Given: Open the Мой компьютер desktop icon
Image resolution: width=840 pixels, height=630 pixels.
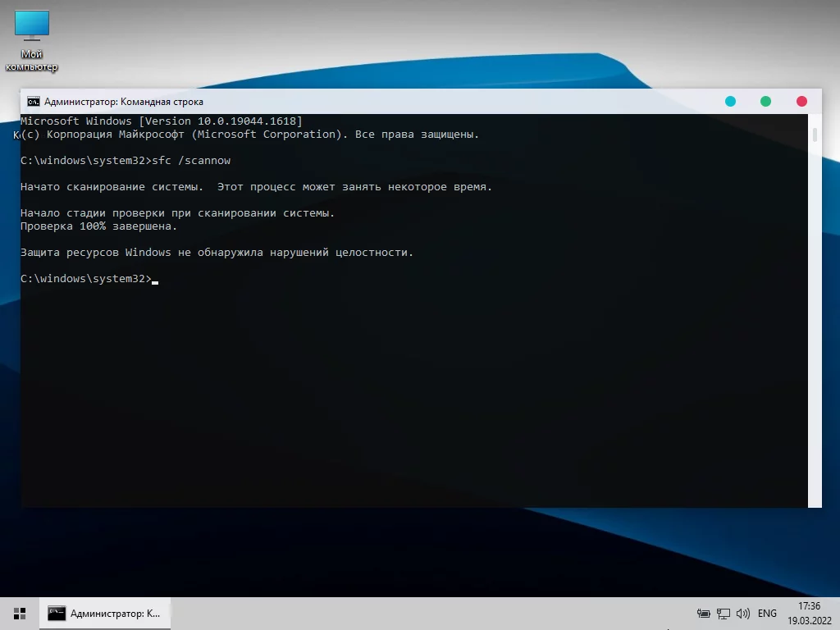Looking at the screenshot, I should (x=32, y=41).
